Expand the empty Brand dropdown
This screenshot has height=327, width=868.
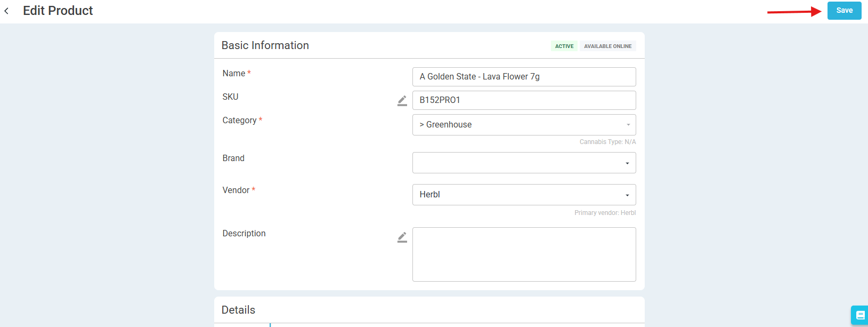[x=524, y=163]
